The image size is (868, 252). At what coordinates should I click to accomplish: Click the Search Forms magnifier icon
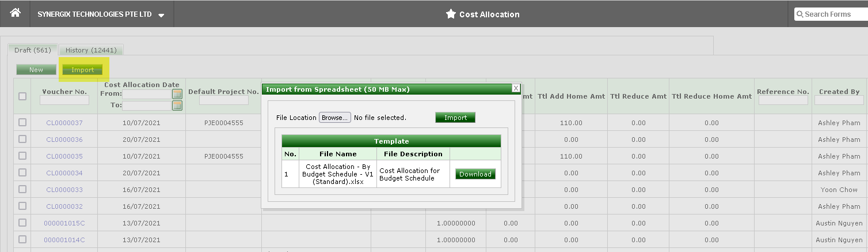point(800,14)
